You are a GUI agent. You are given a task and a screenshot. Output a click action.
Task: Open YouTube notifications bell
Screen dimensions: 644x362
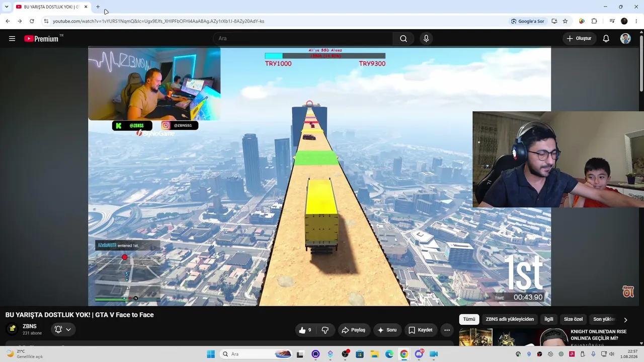[606, 39]
